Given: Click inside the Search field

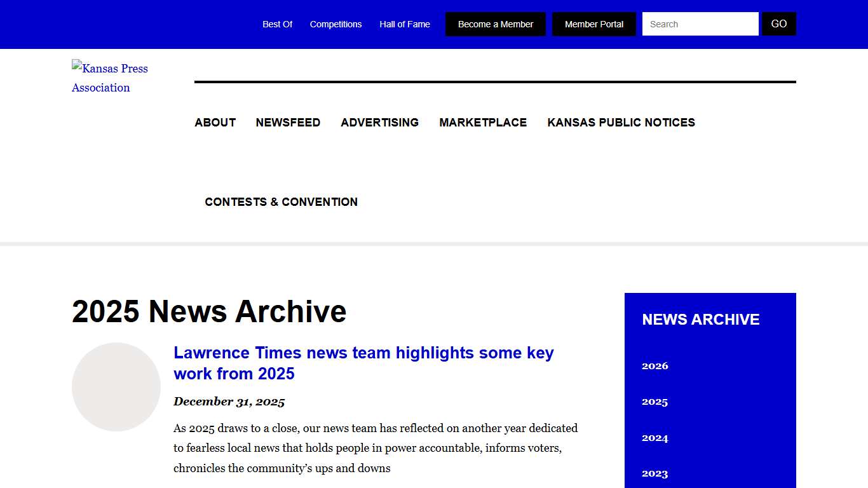Looking at the screenshot, I should pos(699,24).
